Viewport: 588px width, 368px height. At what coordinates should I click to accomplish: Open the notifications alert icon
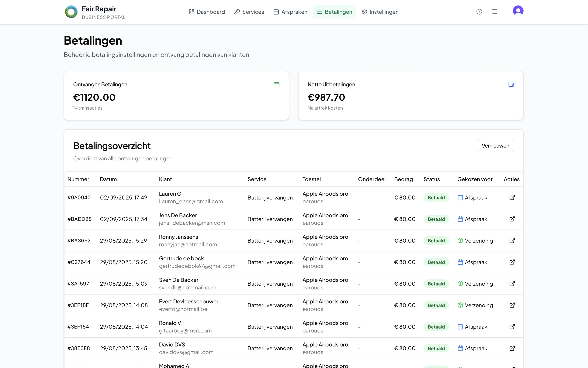pos(479,12)
